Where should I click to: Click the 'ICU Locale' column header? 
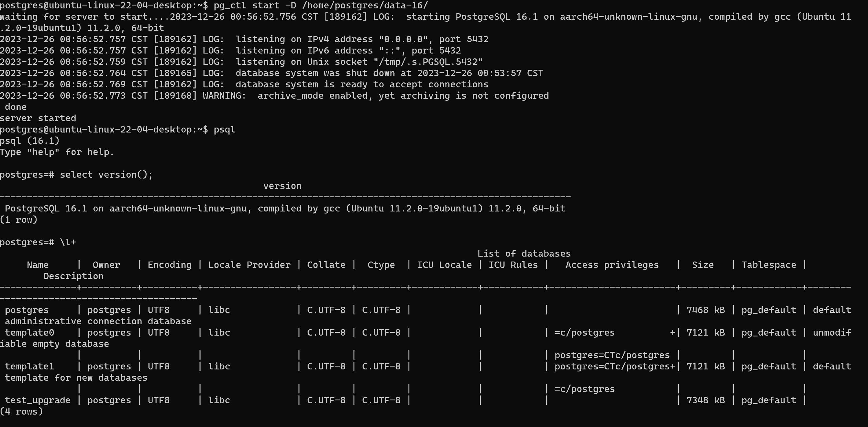[x=444, y=265]
